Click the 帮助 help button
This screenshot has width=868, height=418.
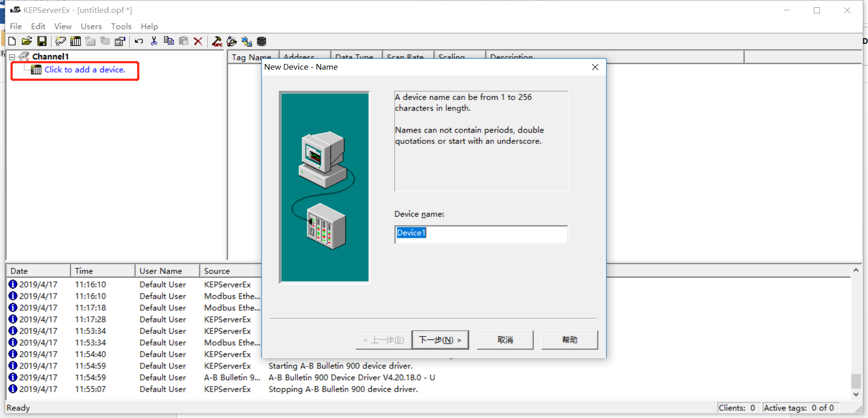(x=570, y=340)
